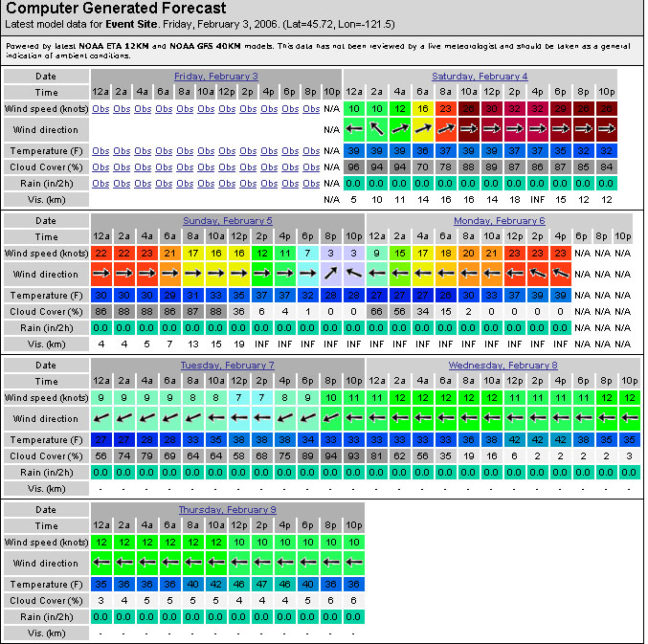Open the Monday, February 6 link
648x644 pixels.
[x=500, y=221]
